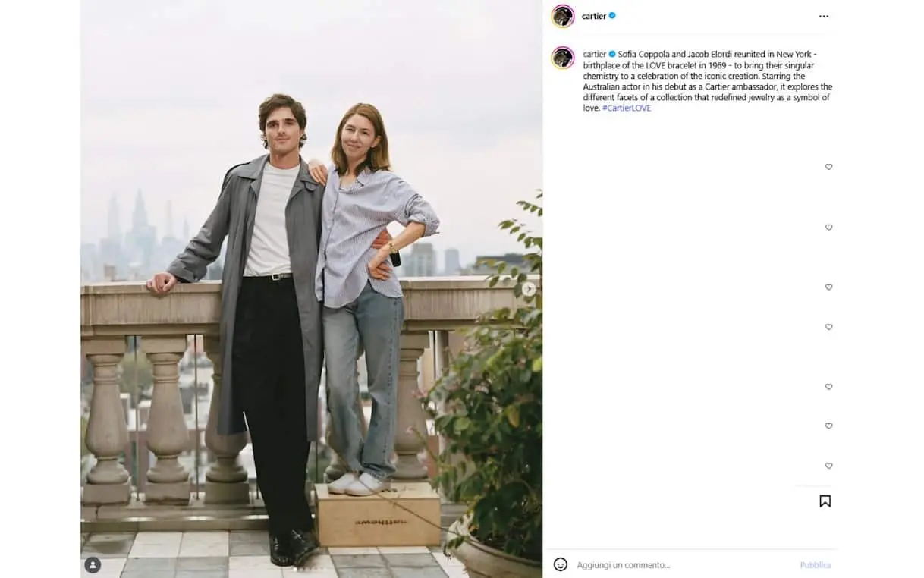Advance to the next carousel photo
Screen dimensions: 924x578
529,289
